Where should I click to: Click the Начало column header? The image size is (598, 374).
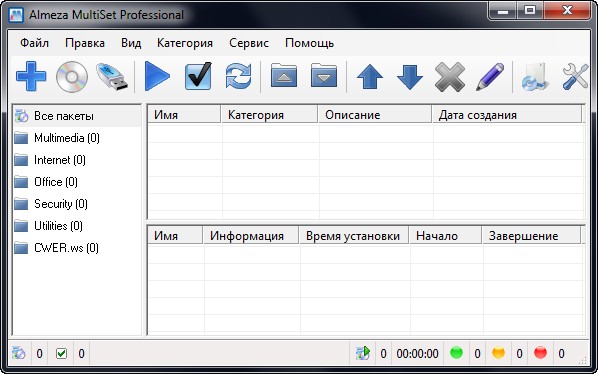[x=445, y=236]
